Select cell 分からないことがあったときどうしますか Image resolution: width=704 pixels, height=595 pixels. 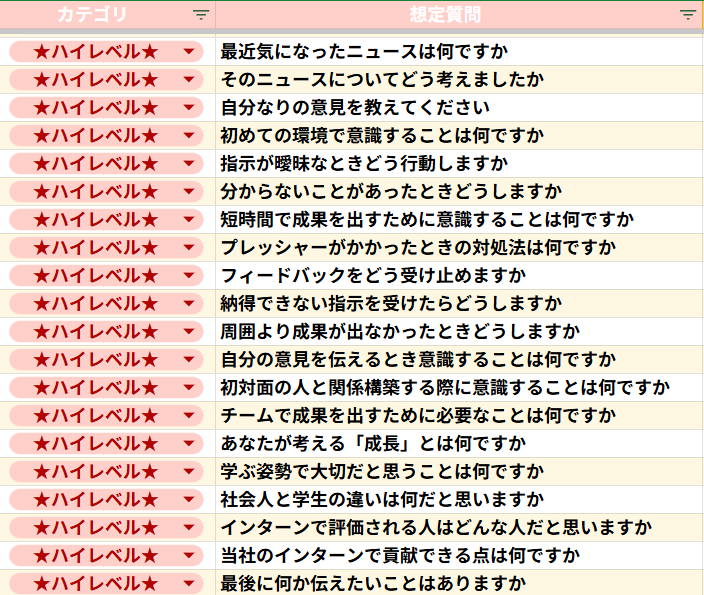(459, 192)
